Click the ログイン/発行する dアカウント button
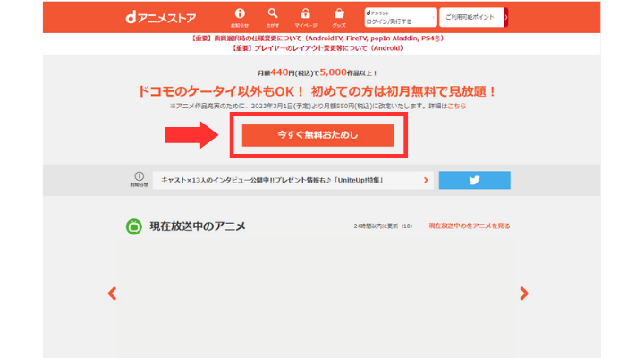This screenshot has height=358, width=644. [x=401, y=17]
